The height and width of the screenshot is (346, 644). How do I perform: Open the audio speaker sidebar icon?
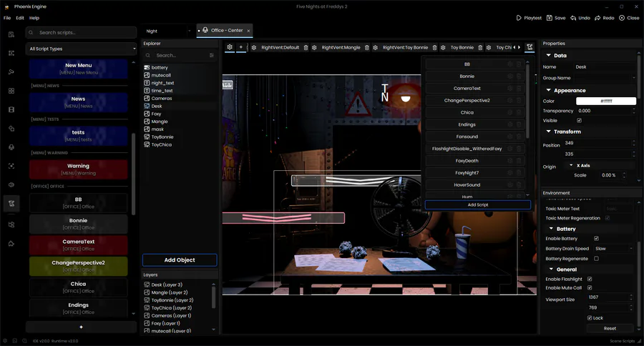pos(11,184)
